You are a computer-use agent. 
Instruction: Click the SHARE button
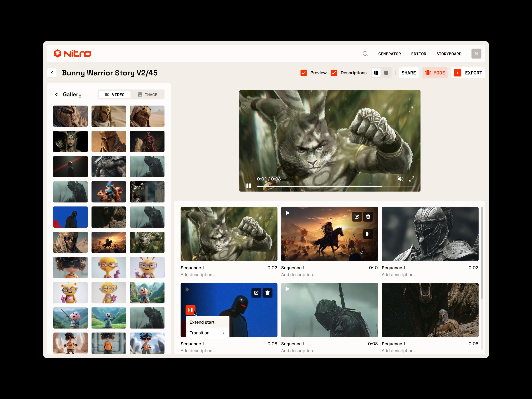pos(409,73)
